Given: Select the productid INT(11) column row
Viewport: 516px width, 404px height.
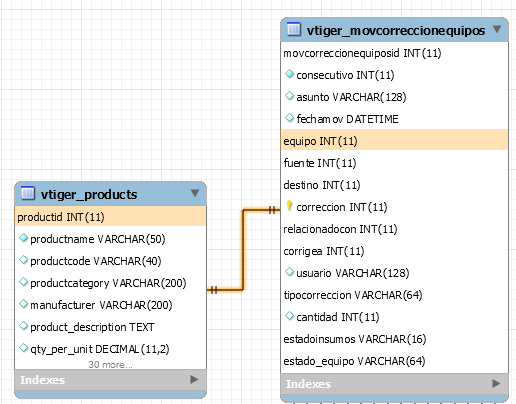Looking at the screenshot, I should 110,217.
